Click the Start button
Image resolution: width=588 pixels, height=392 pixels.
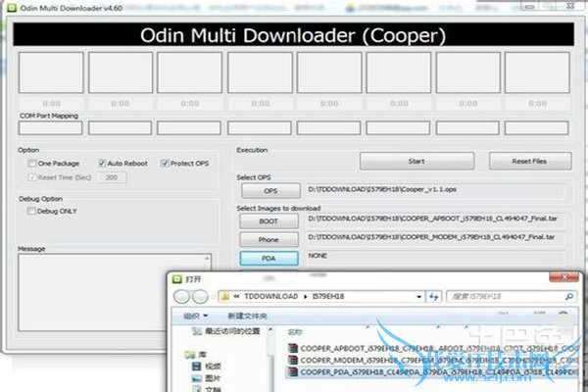pyautogui.click(x=417, y=162)
